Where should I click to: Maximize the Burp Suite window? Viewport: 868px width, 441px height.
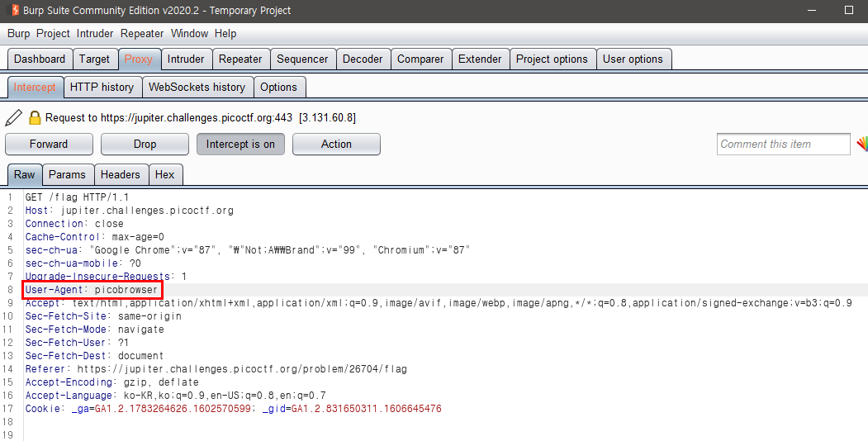coord(849,10)
